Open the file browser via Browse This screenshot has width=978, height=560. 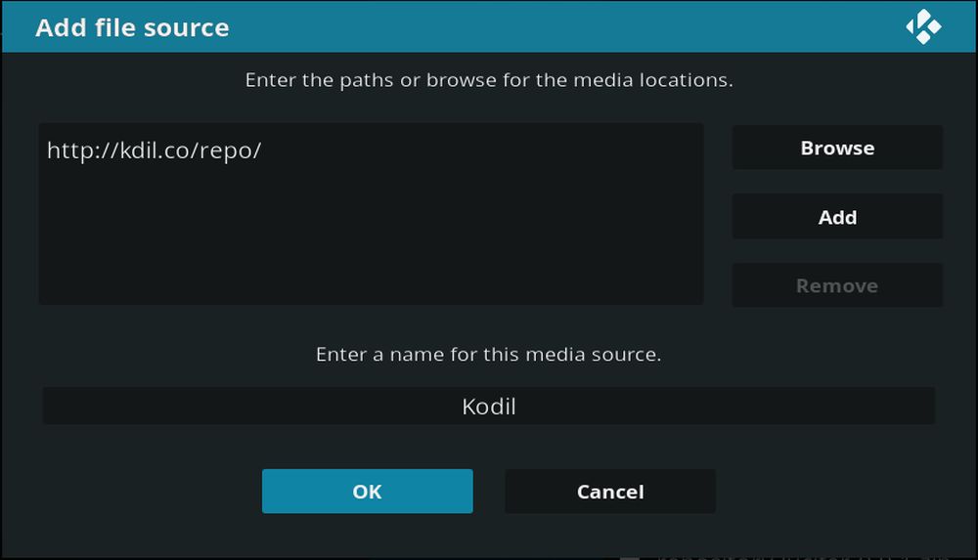837,148
